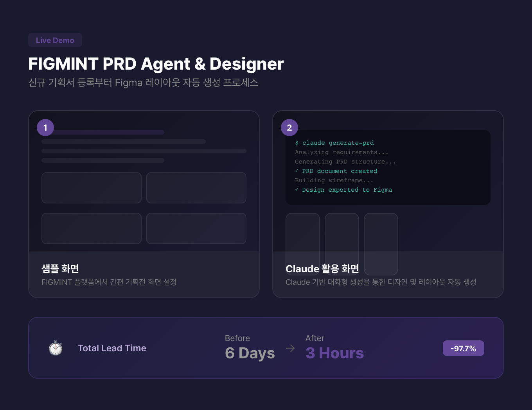Click the "Building wireframe..." terminal line
Screen dimensions: 532x410
(x=334, y=180)
